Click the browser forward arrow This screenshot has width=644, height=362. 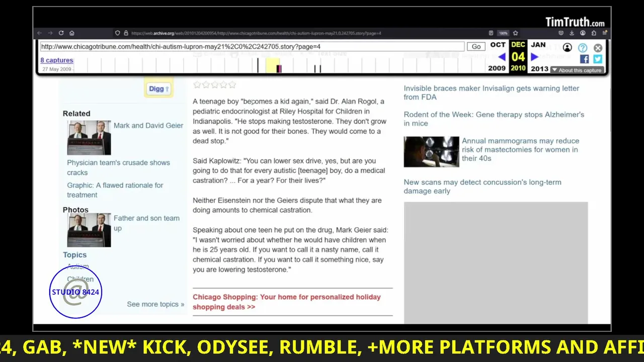[50, 33]
